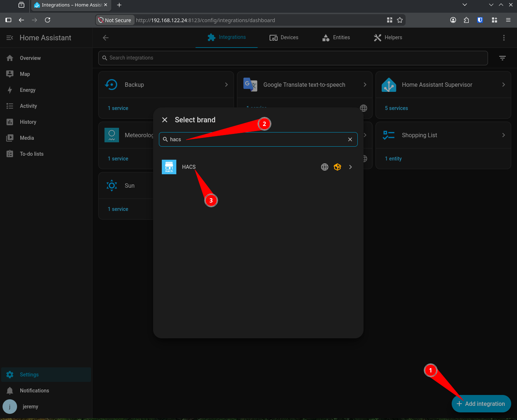Image resolution: width=517 pixels, height=420 pixels.
Task: Open Activity in the sidebar
Action: tap(46, 106)
